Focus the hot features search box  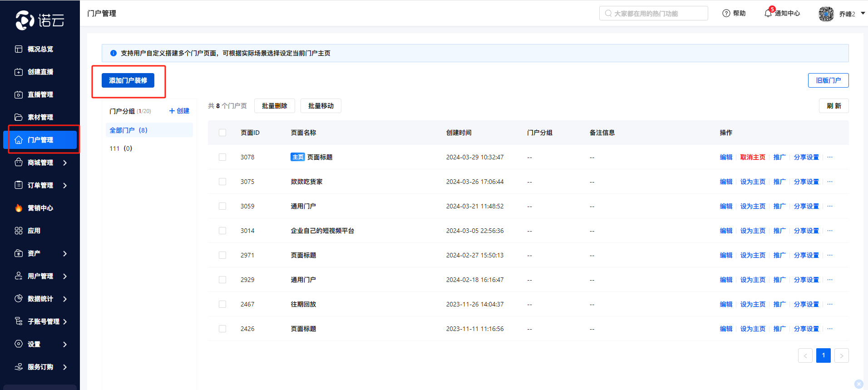coord(654,14)
